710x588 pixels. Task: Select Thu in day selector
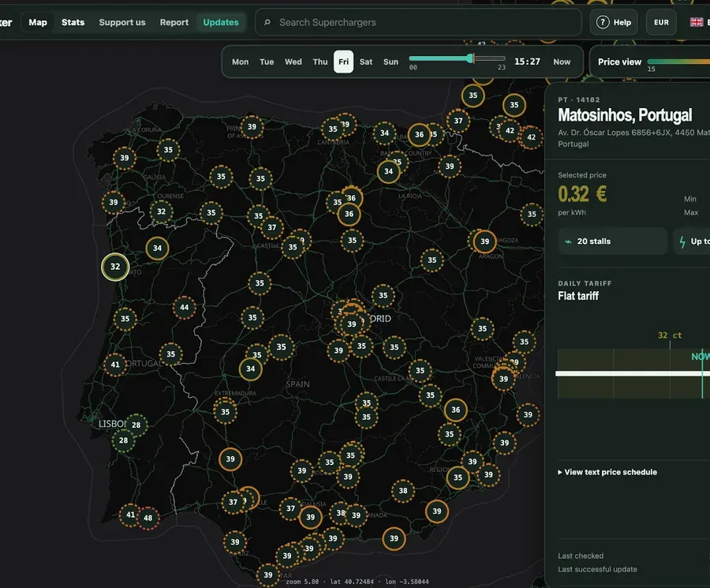320,62
